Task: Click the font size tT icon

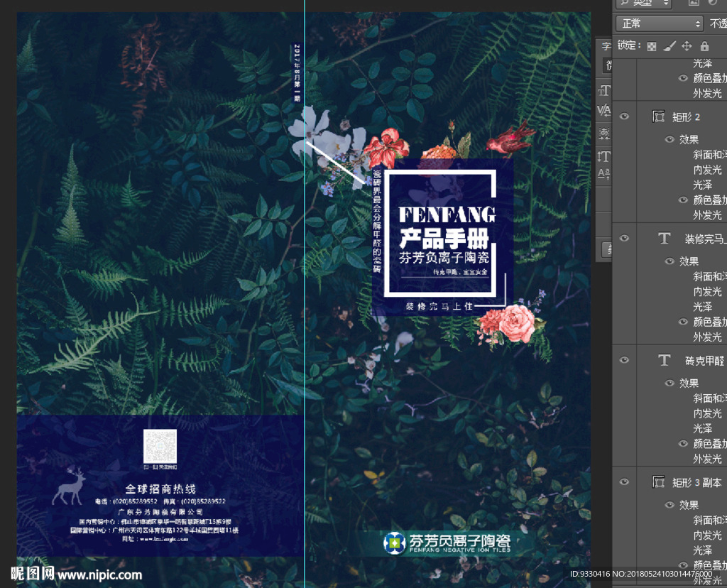Action: click(603, 90)
